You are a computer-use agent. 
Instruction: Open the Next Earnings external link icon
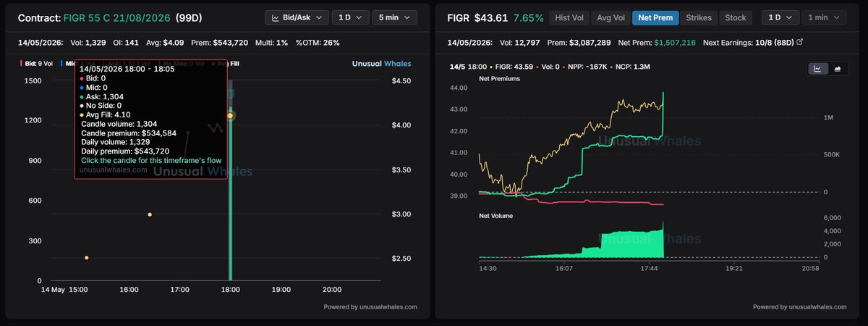[x=799, y=42]
